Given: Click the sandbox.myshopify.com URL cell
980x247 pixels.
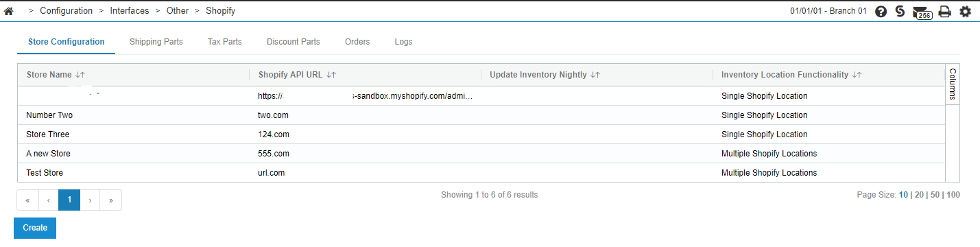Looking at the screenshot, I should coord(366,96).
